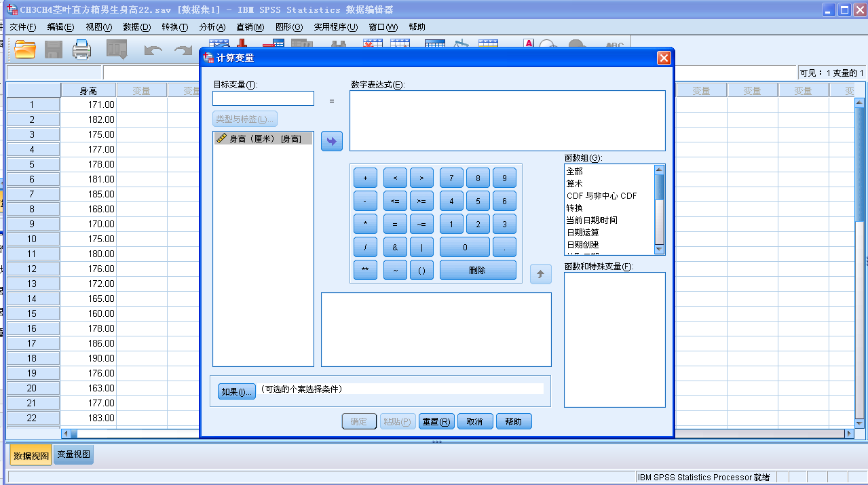The height and width of the screenshot is (485, 868).
Task: Undo the last action with toolbar arrow
Action: (x=153, y=51)
